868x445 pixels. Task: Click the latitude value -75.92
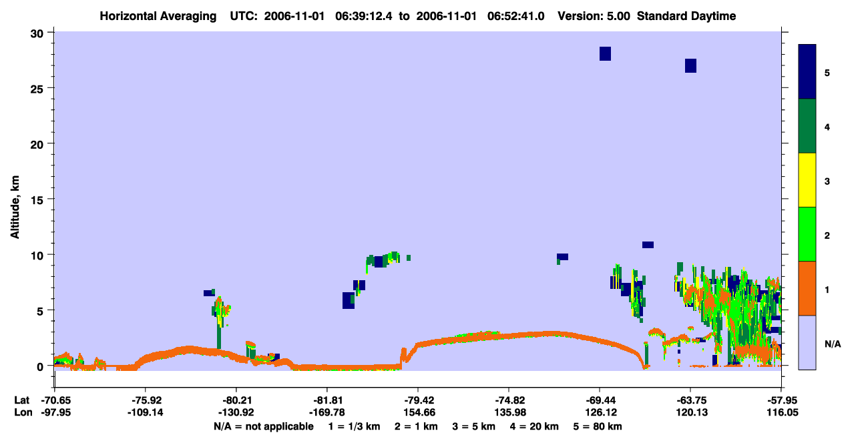tap(146, 400)
